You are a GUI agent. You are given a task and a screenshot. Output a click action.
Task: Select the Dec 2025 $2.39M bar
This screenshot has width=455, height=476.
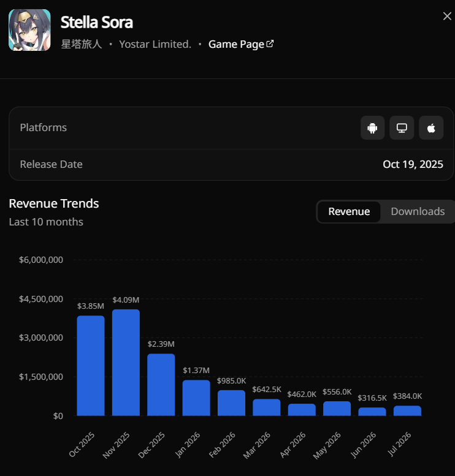point(161,385)
